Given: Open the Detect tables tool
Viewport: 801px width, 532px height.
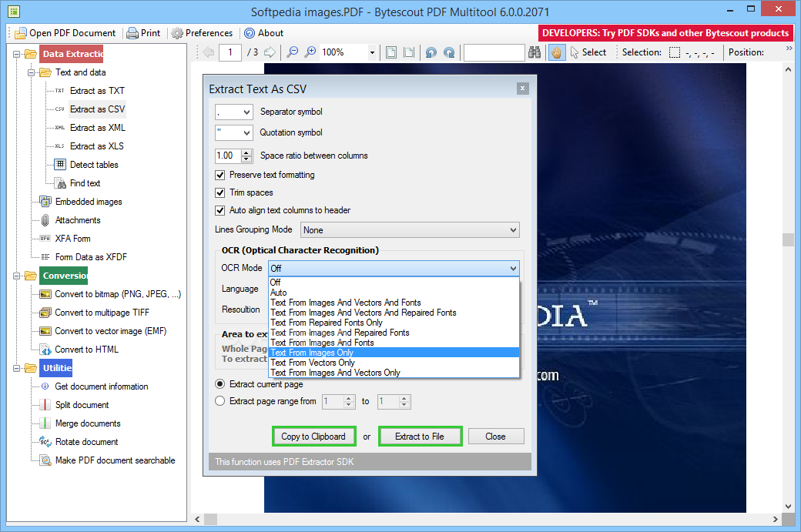Looking at the screenshot, I should click(93, 165).
